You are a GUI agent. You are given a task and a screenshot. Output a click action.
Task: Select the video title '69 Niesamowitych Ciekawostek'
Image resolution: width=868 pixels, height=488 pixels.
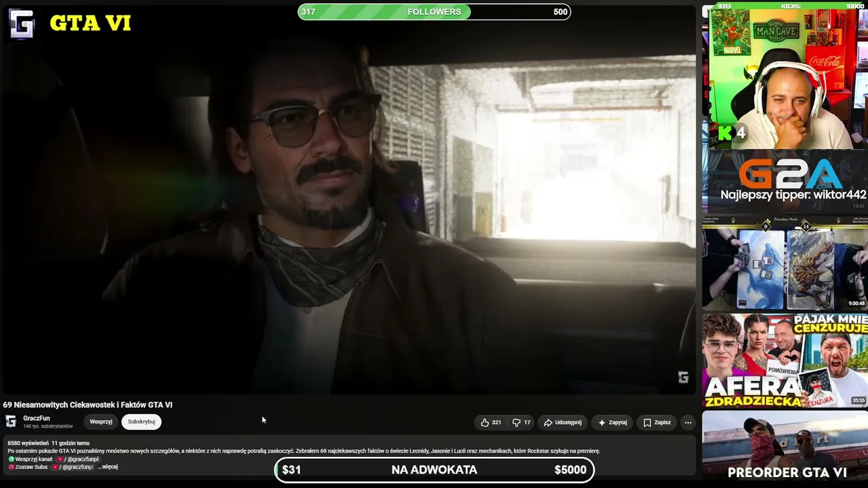pyautogui.click(x=88, y=405)
